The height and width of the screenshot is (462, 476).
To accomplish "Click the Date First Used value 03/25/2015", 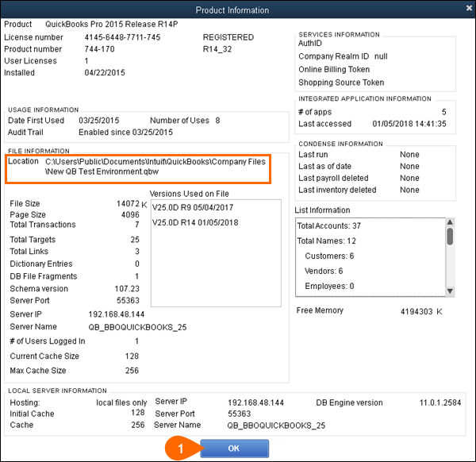I will 99,121.
